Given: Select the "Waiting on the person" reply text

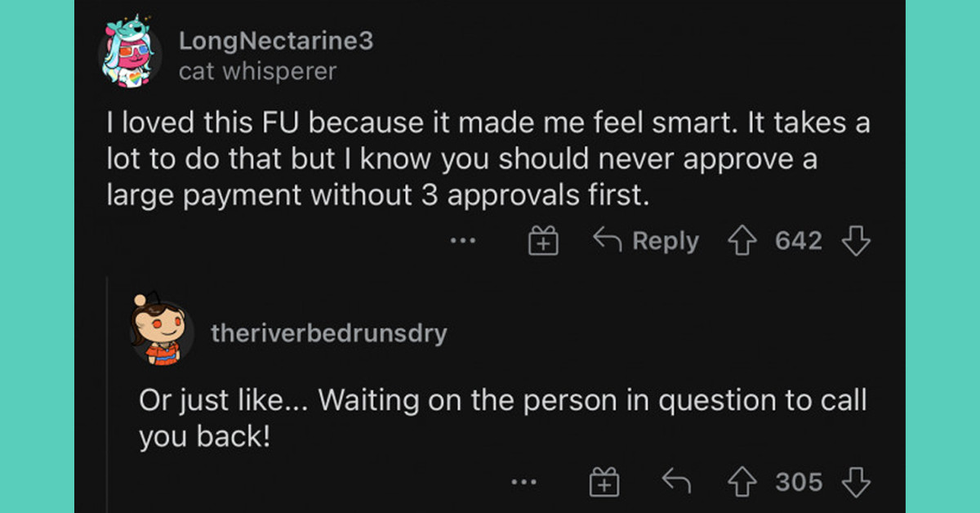Looking at the screenshot, I should tap(501, 418).
